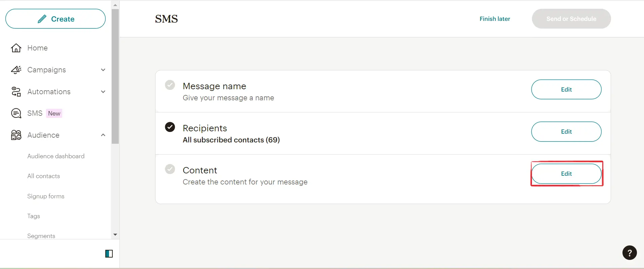
Task: Edit the Content section
Action: [566, 174]
